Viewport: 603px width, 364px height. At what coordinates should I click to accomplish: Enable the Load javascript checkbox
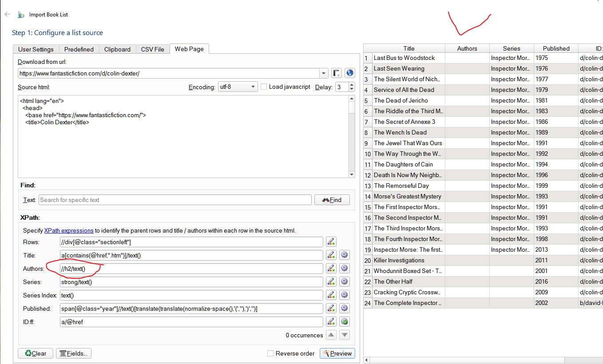pyautogui.click(x=264, y=87)
